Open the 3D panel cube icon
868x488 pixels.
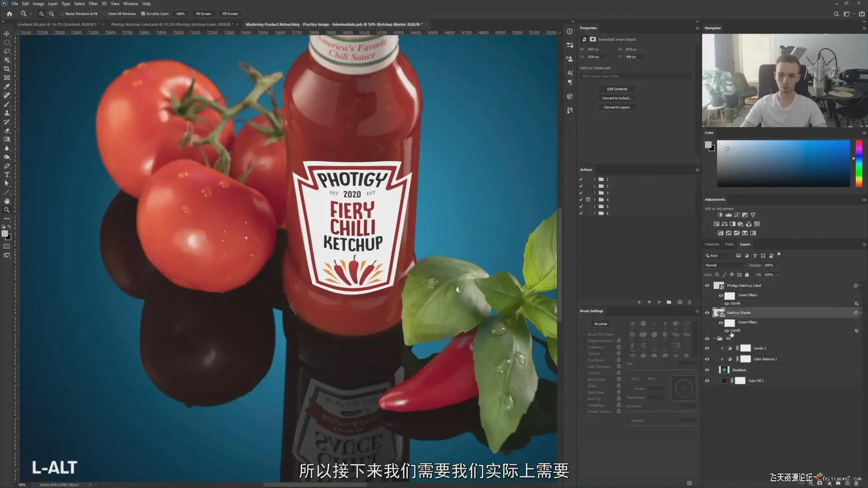click(570, 96)
